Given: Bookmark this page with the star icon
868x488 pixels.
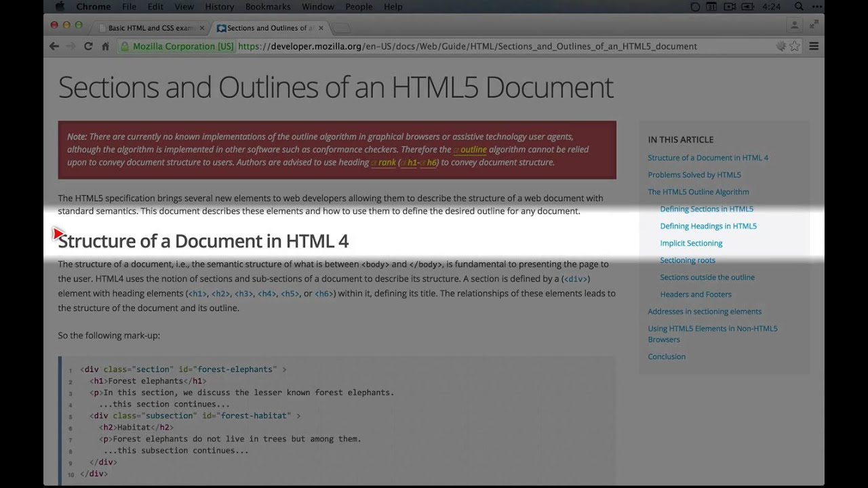Looking at the screenshot, I should click(x=795, y=46).
